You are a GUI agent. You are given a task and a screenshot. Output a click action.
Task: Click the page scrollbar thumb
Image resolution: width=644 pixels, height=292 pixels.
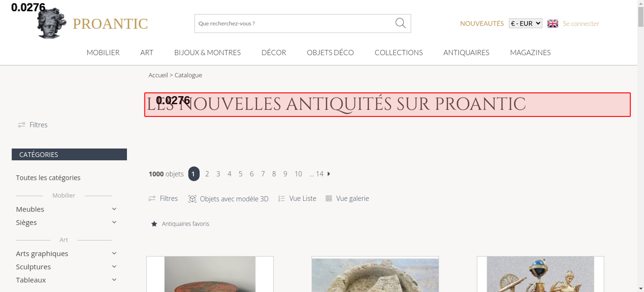(x=641, y=17)
